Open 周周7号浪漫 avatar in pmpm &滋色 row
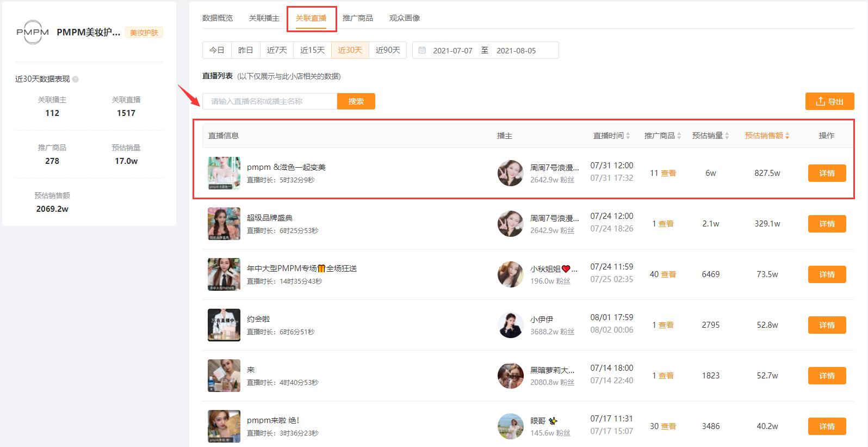 tap(510, 173)
